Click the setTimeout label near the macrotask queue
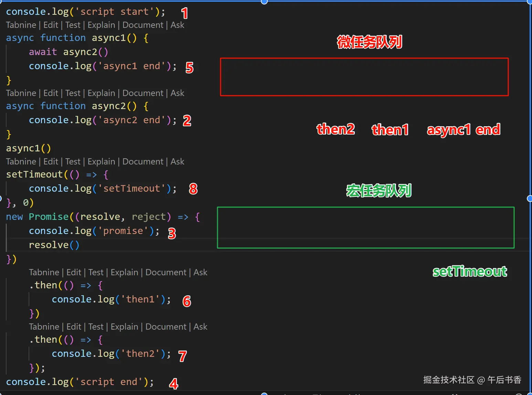 (x=470, y=271)
